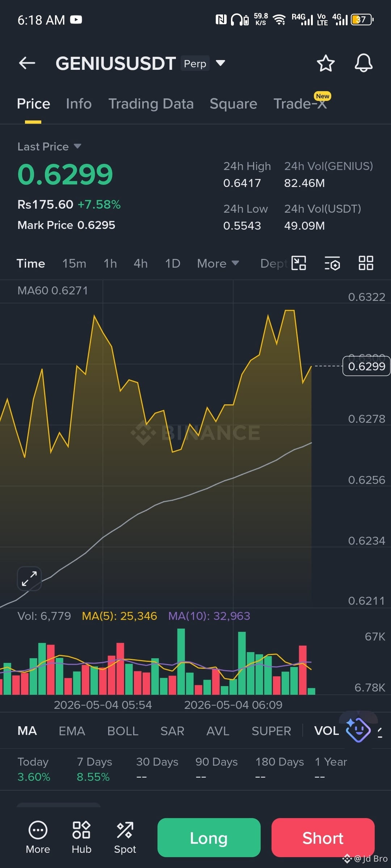This screenshot has height=868, width=391.
Task: Expand chart to fullscreen
Action: pyautogui.click(x=29, y=579)
